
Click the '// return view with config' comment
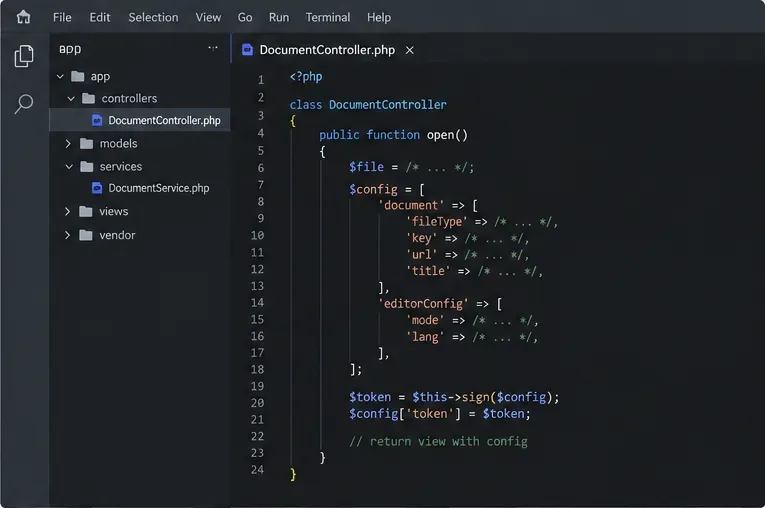pyautogui.click(x=439, y=442)
